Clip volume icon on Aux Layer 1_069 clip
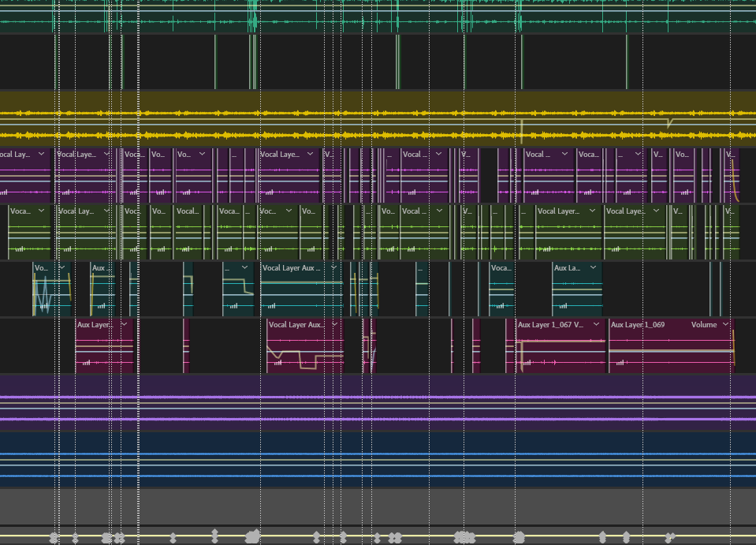This screenshot has height=545, width=756. pyautogui.click(x=620, y=362)
